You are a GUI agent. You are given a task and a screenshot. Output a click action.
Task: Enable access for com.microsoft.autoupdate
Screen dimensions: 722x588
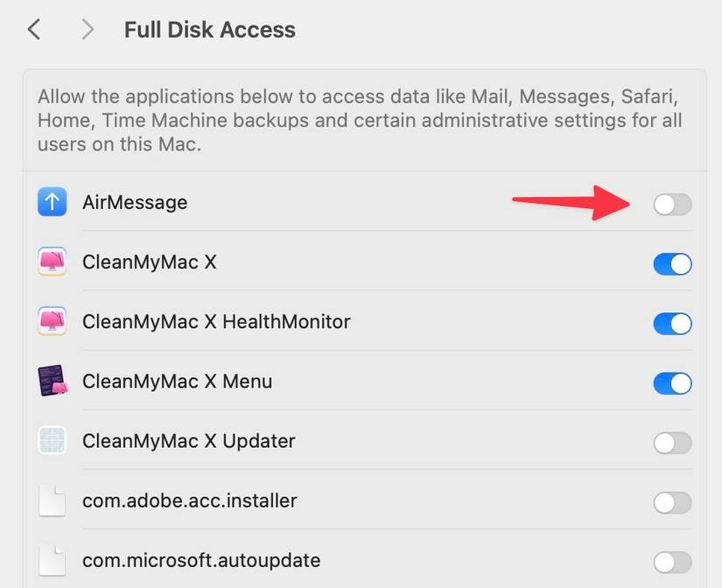672,561
